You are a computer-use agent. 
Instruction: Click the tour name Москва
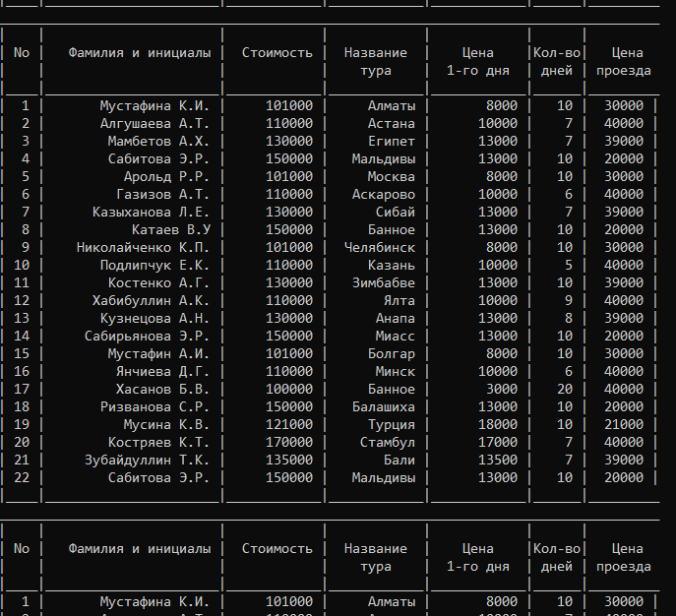point(392,177)
